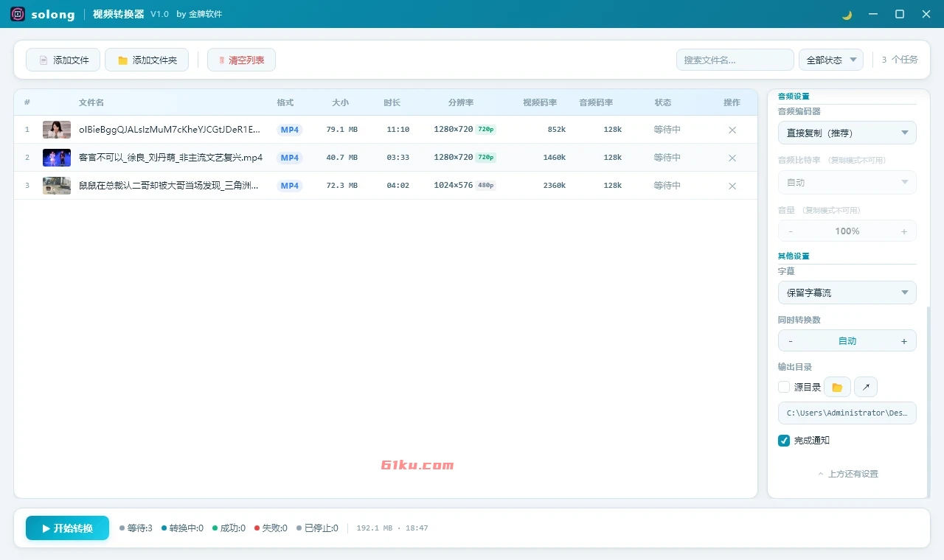Click the 192.1 MB total size text

[375, 528]
